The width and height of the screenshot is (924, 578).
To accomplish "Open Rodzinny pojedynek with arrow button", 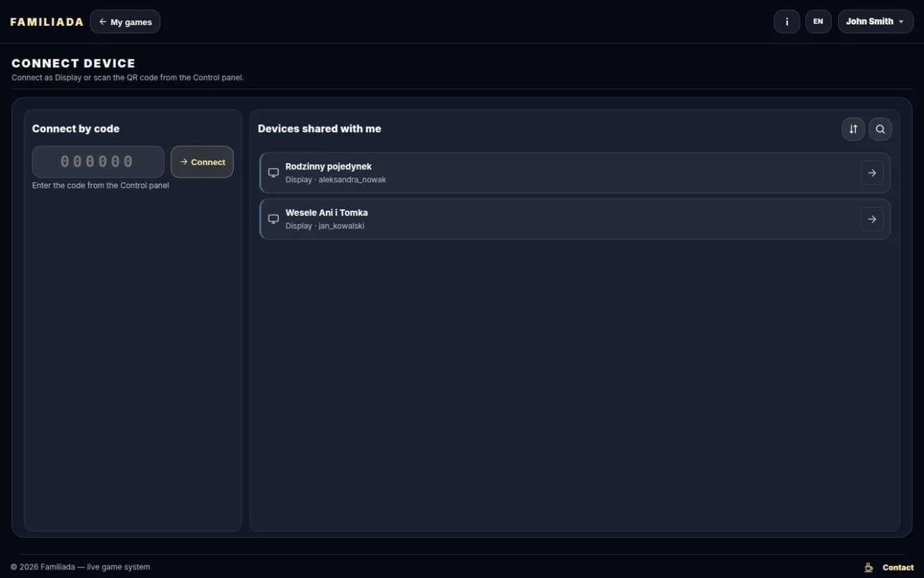I will tap(872, 173).
